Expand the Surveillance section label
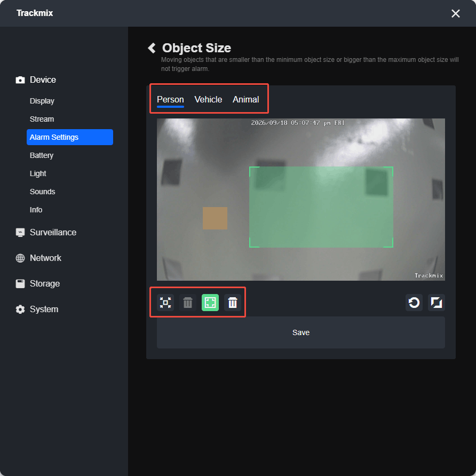476x476 pixels. (53, 233)
